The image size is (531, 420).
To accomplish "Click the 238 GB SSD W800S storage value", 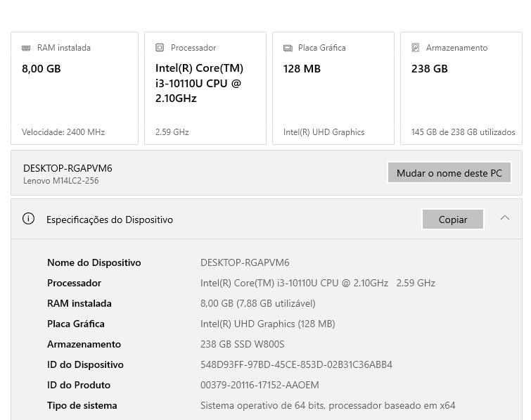I will click(x=242, y=344).
